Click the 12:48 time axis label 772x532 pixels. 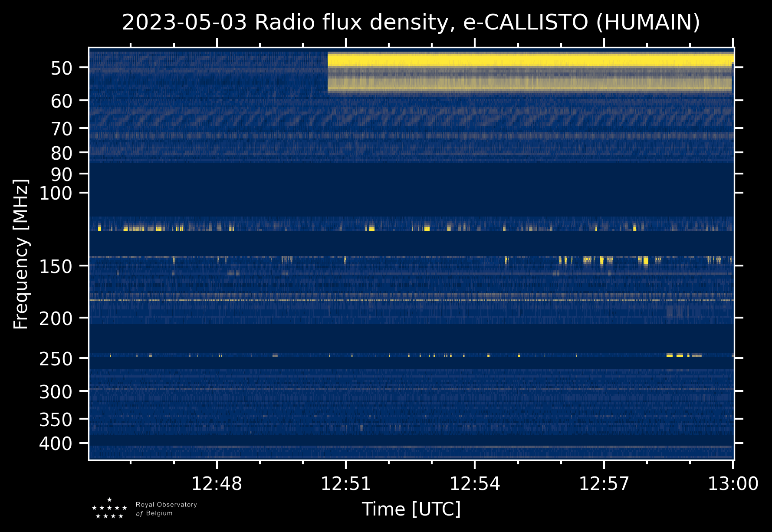217,483
